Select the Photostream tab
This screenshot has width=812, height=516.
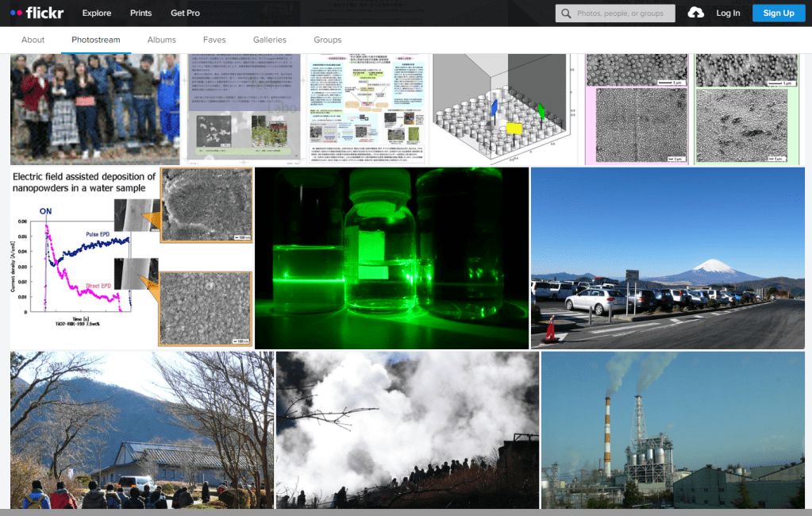95,39
